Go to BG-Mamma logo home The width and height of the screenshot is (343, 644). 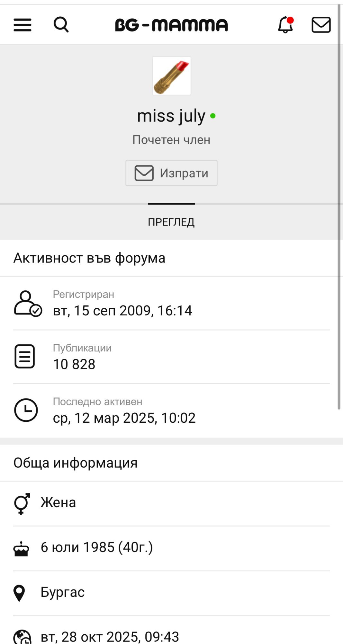click(171, 25)
